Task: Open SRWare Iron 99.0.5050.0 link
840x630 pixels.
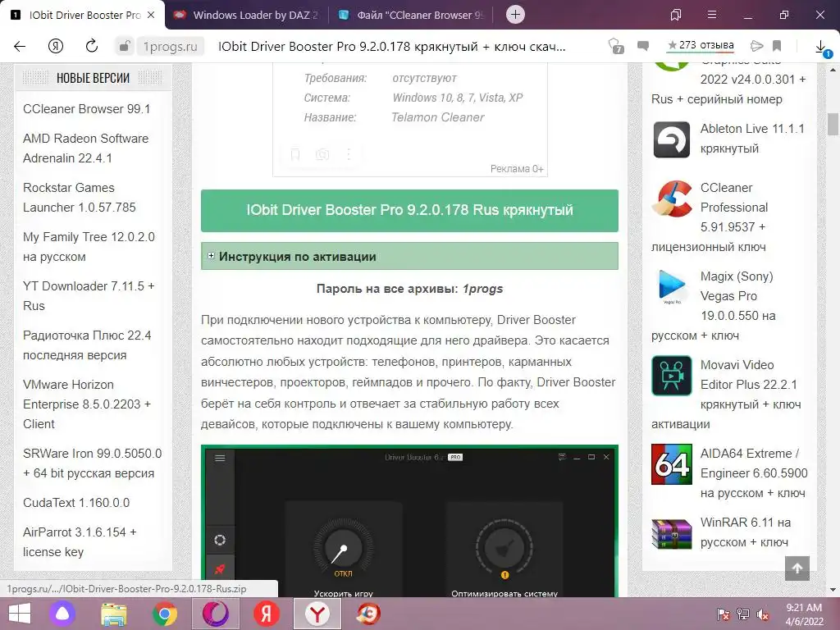Action: (92, 463)
